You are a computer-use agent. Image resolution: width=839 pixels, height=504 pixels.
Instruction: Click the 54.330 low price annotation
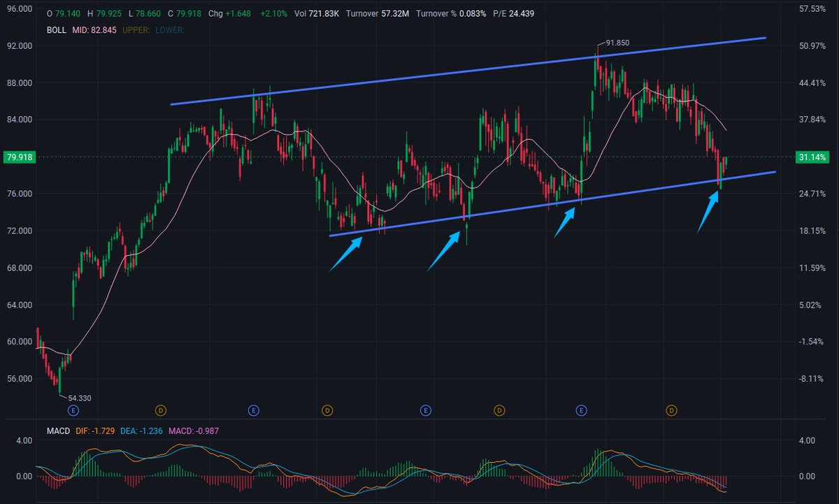(x=80, y=398)
